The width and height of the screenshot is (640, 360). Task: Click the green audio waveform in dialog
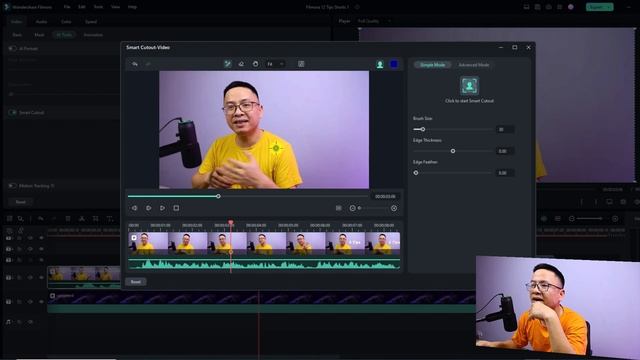264,264
